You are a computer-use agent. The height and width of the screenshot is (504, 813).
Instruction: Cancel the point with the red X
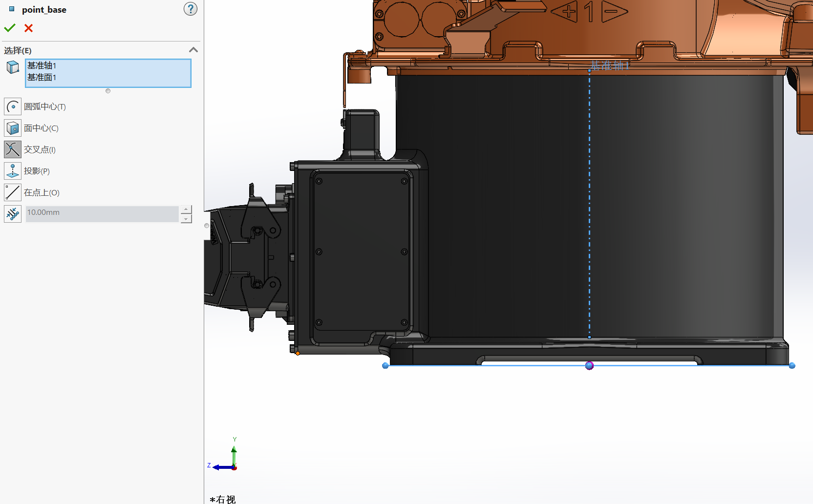pos(29,28)
